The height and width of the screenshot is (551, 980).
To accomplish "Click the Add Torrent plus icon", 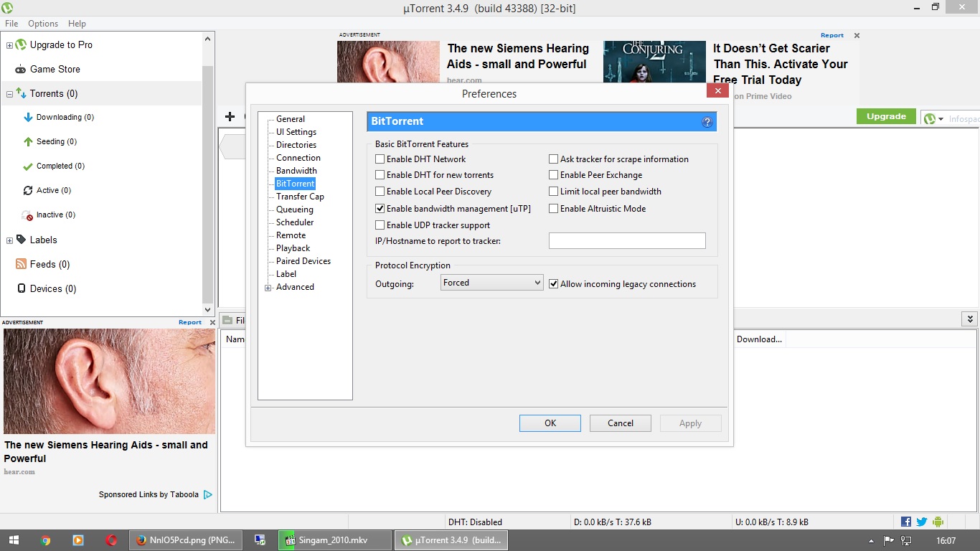I will (x=230, y=117).
